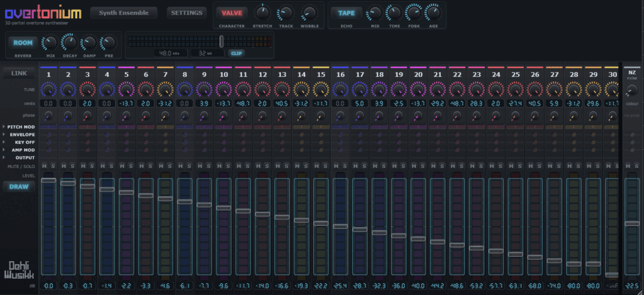Viewport: 644px width, 295px height.
Task: Click the TUNE knob of partial 28
Action: (x=574, y=89)
